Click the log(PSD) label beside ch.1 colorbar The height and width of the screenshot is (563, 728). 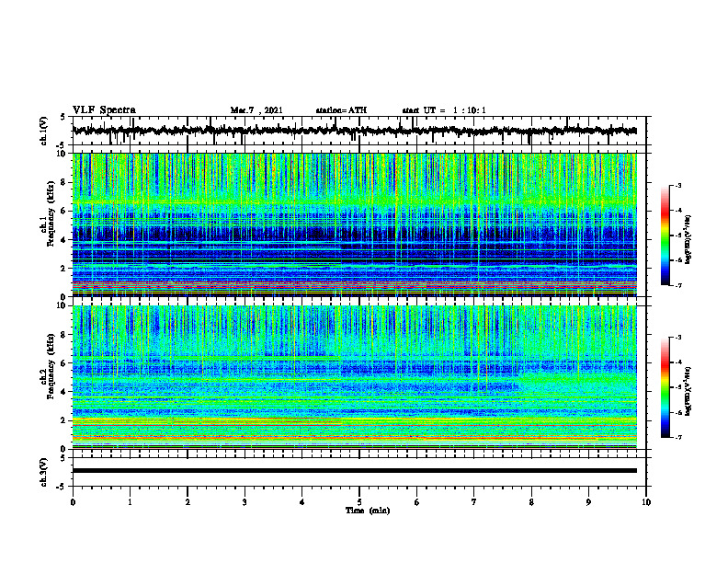pyautogui.click(x=688, y=240)
